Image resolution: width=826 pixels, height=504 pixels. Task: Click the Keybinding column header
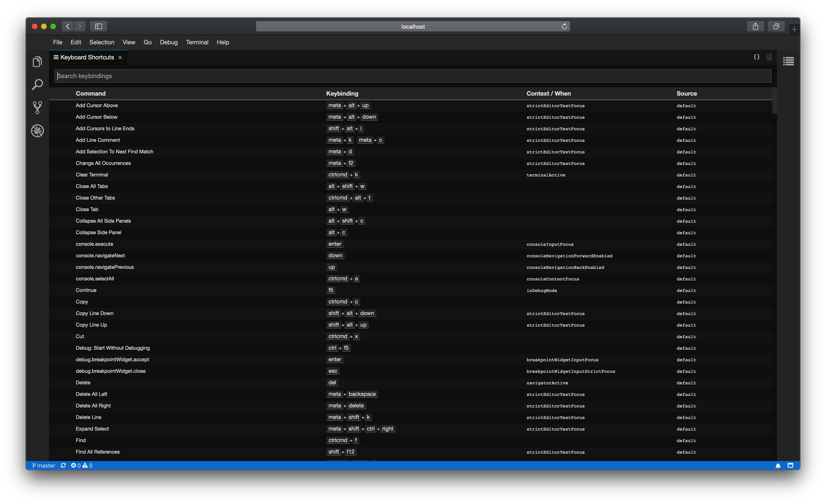click(342, 94)
